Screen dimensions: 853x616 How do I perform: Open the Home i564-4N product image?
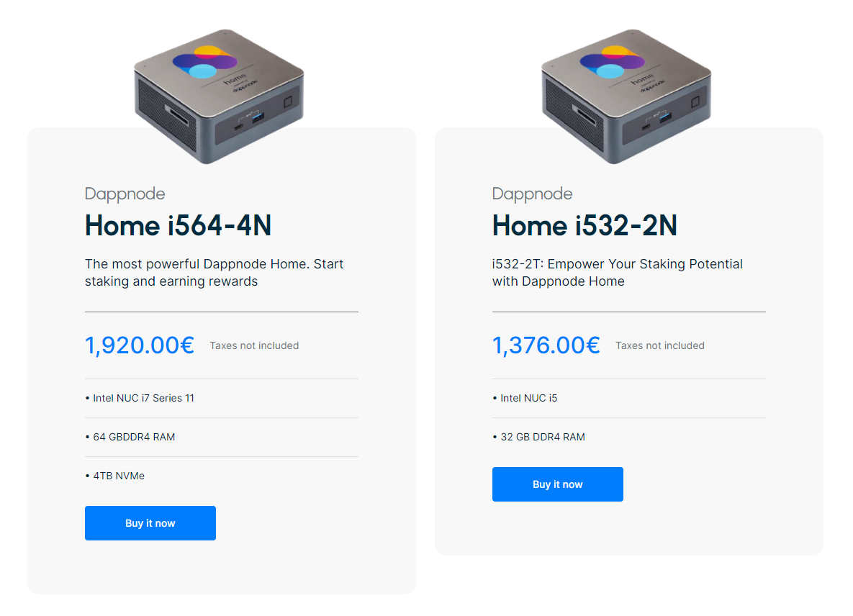(x=220, y=96)
